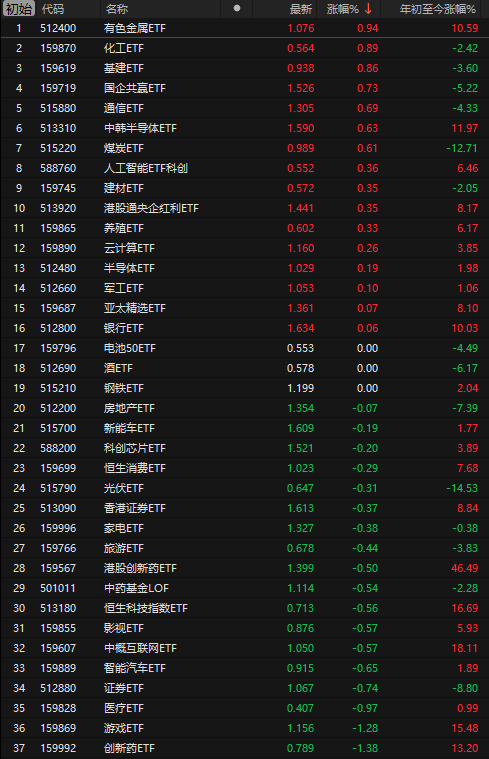Open 人工智能ETF科创 entry
The image size is (489, 759).
pyautogui.click(x=146, y=168)
